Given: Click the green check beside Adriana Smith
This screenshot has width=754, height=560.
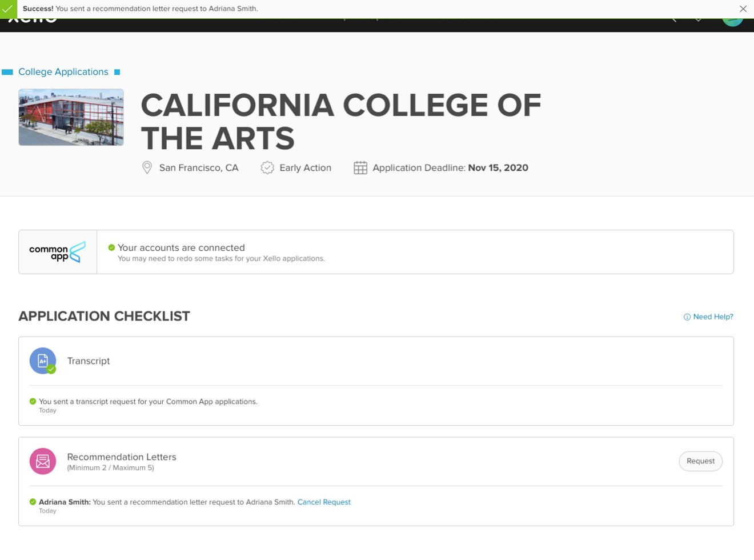Looking at the screenshot, I should coord(33,502).
